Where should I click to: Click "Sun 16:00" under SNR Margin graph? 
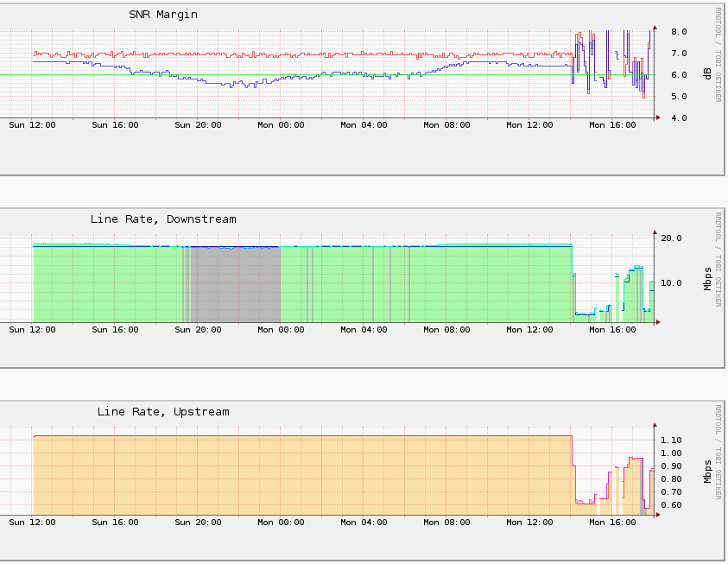(x=115, y=125)
